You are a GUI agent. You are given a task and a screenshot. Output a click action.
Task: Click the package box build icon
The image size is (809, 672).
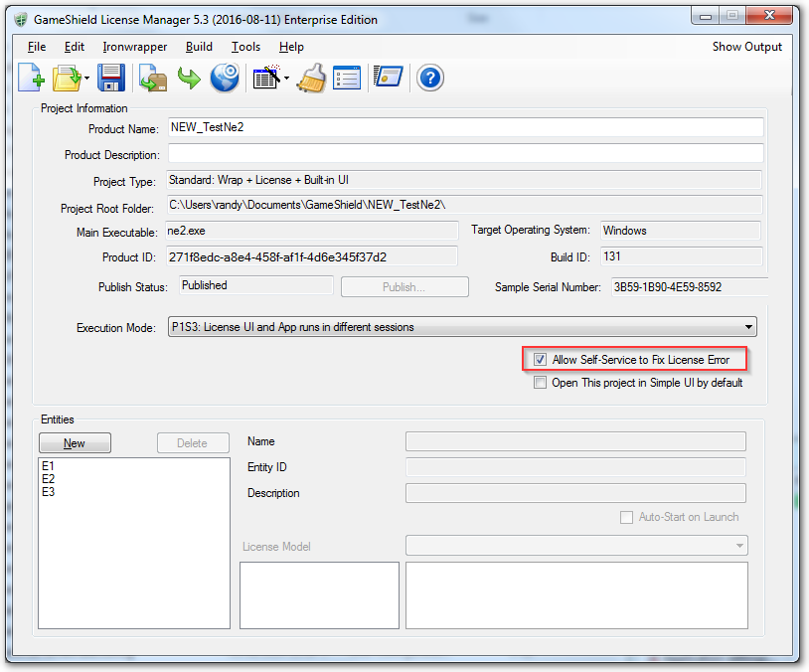pyautogui.click(x=153, y=78)
